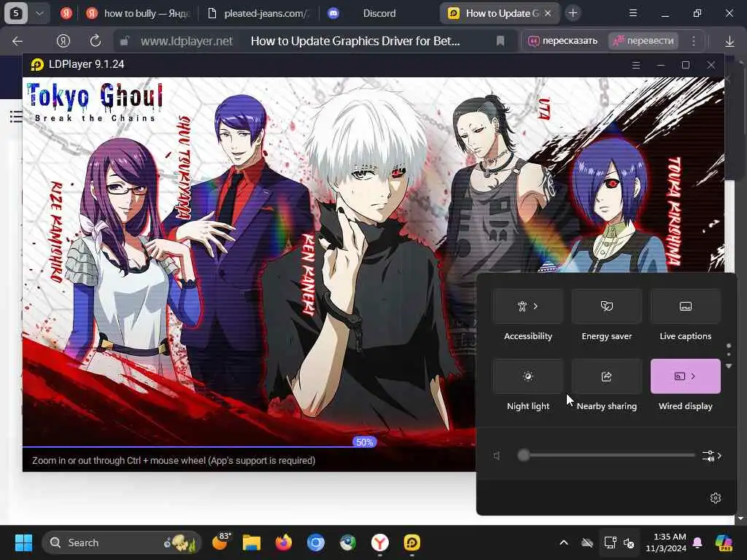Screen dimensions: 747x560
Task: Open the Yandex browser main menu
Action: click(x=633, y=13)
